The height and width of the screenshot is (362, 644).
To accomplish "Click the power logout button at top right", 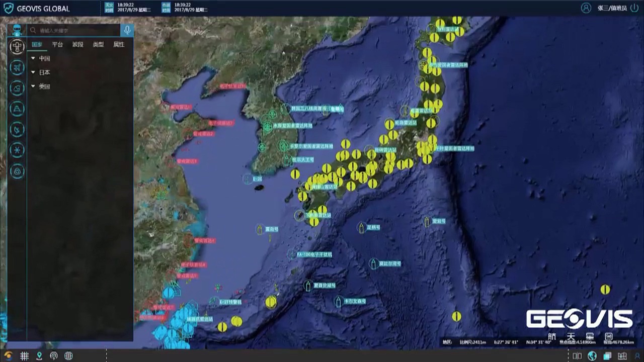I will [634, 8].
